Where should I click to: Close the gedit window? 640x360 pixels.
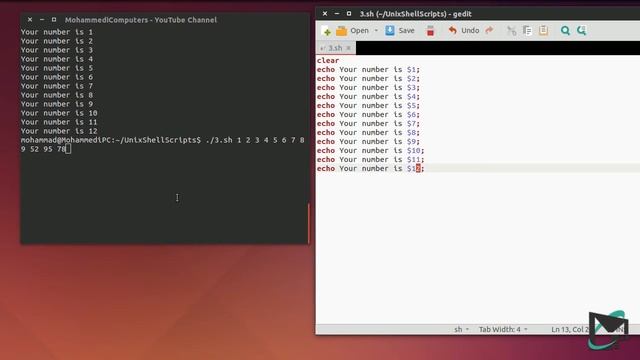325,14
